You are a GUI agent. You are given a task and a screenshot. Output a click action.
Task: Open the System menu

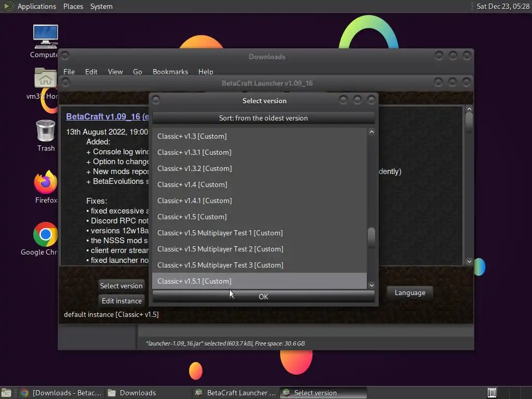[x=101, y=6]
